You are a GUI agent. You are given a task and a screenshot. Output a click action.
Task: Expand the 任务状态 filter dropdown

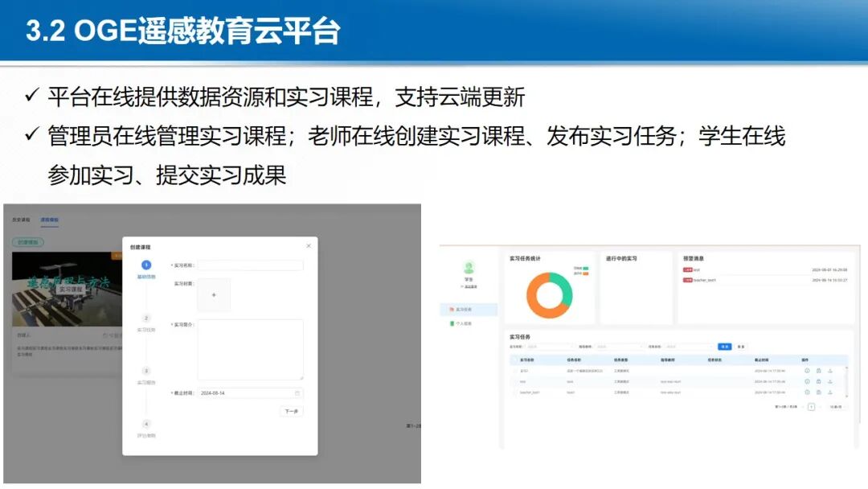[688, 347]
